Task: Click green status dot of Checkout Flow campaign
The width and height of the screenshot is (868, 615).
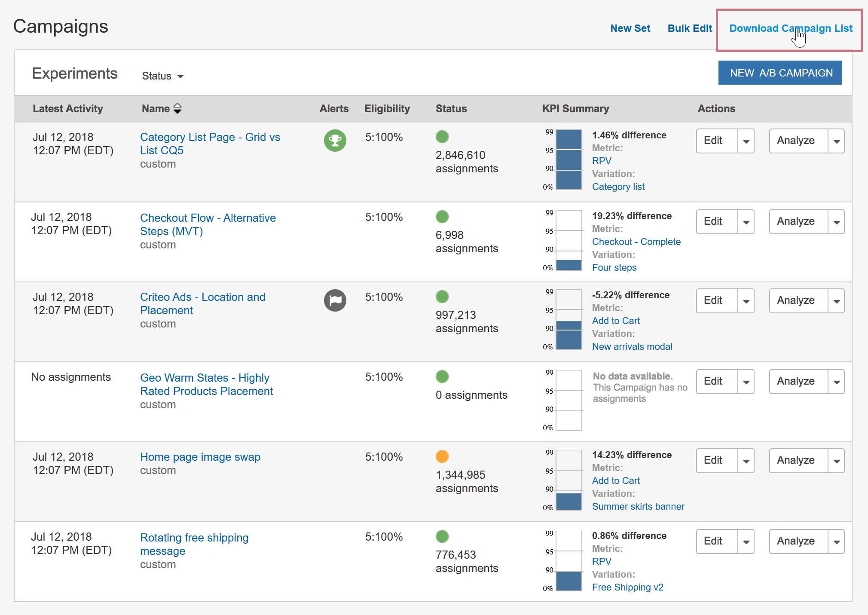Action: click(x=442, y=217)
